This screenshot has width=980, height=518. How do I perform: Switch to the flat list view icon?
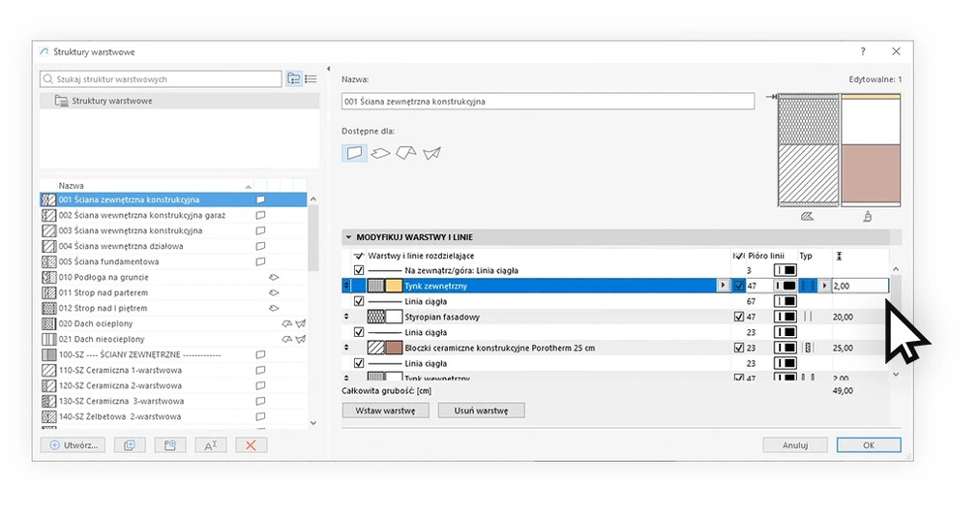point(311,78)
